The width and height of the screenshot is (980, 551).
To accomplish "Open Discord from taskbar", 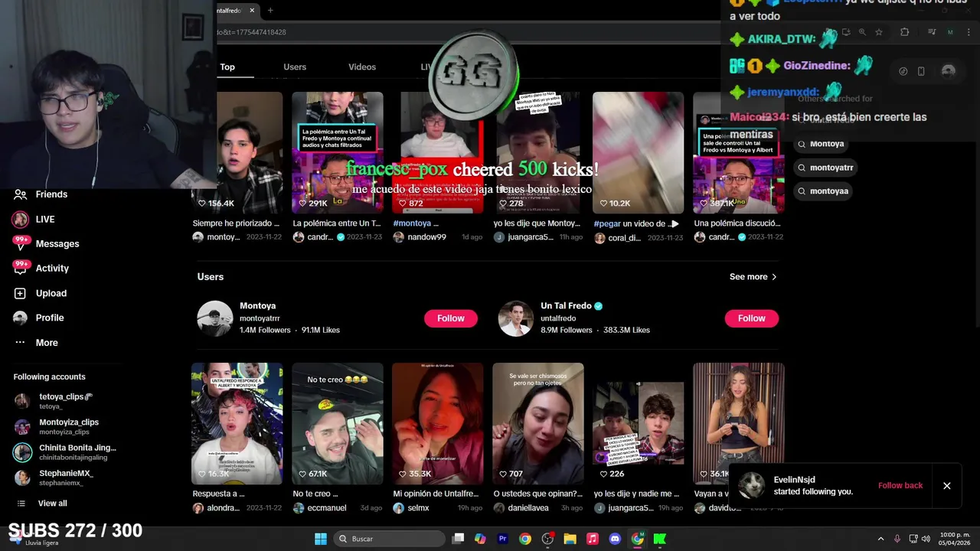I will point(615,539).
